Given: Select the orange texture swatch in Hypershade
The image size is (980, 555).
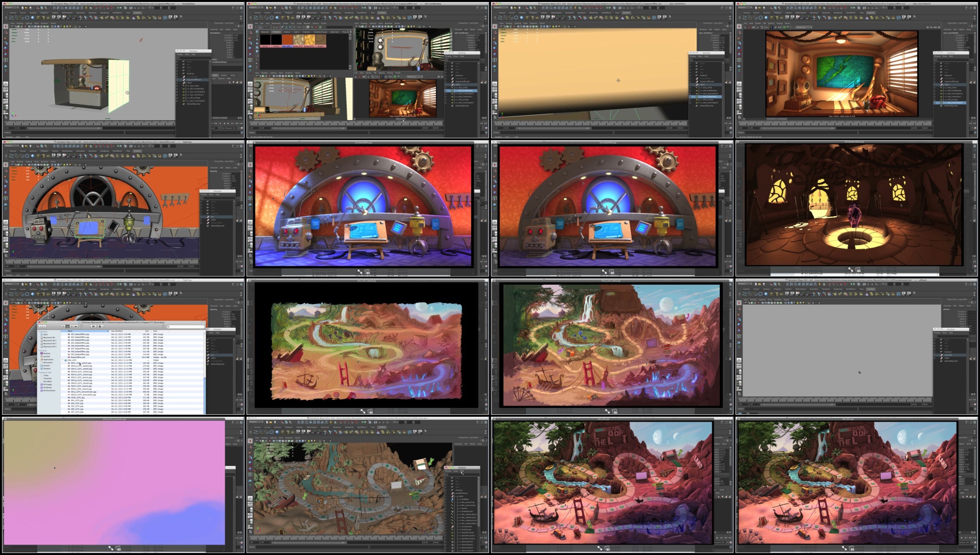Looking at the screenshot, I should point(287,39).
